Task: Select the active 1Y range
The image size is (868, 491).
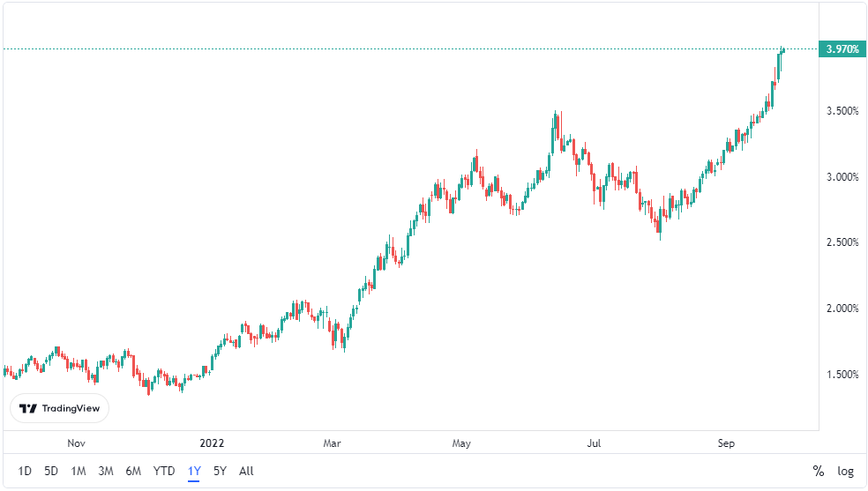Action: 194,471
